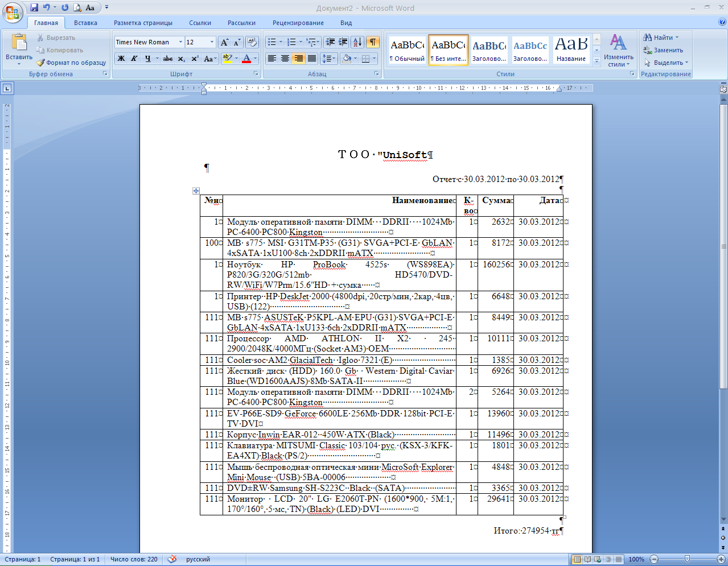Screen dimensions: 728x566
Task: Select the table move handle
Action: click(196, 191)
